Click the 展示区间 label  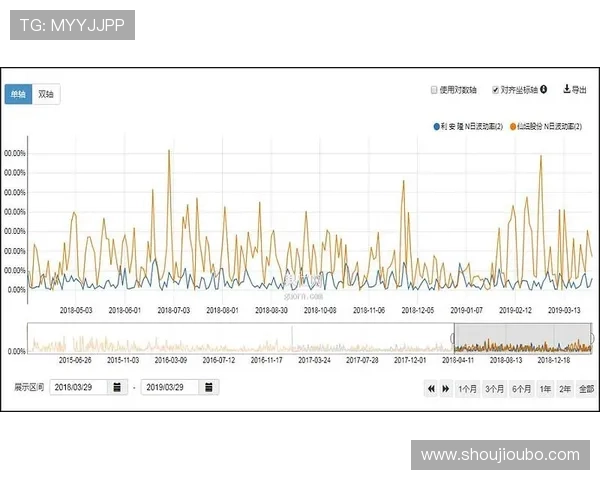click(29, 387)
